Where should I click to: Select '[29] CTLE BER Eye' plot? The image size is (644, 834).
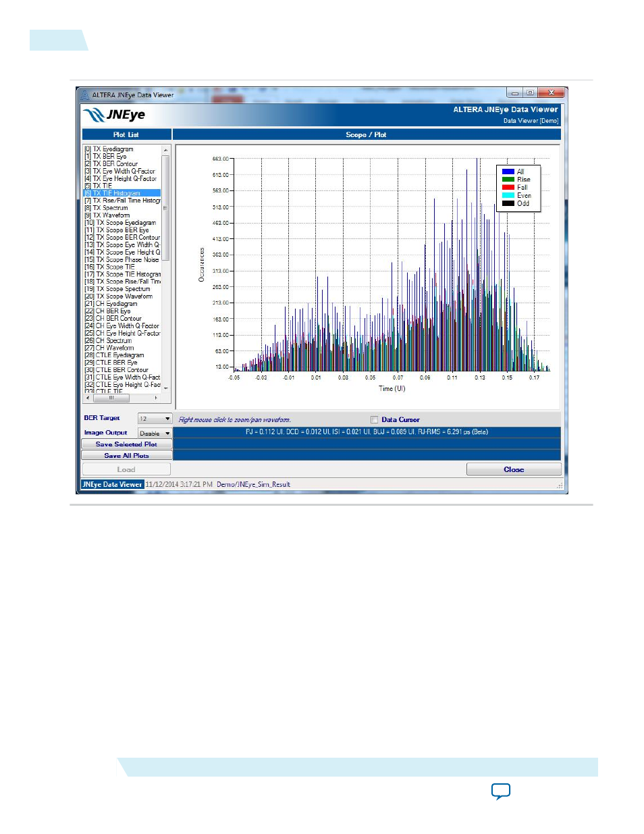coord(111,363)
